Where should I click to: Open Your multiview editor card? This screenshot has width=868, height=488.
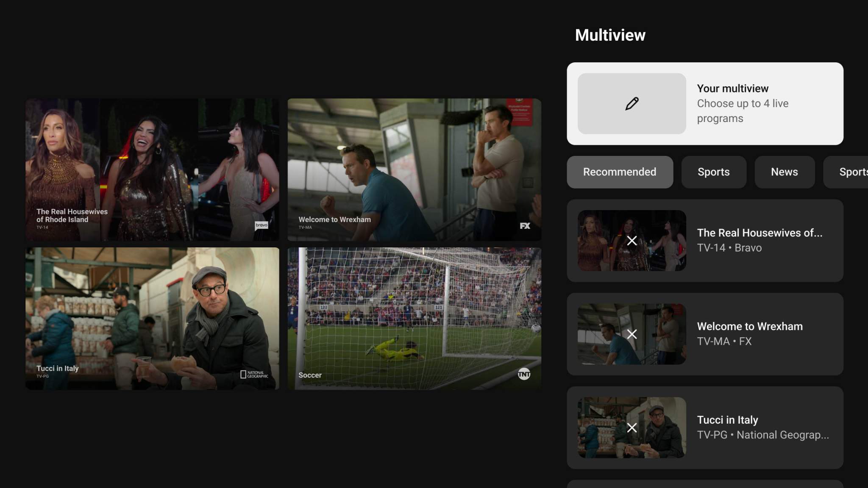[705, 103]
